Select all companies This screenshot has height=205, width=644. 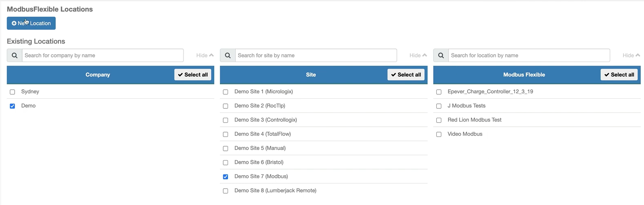193,75
